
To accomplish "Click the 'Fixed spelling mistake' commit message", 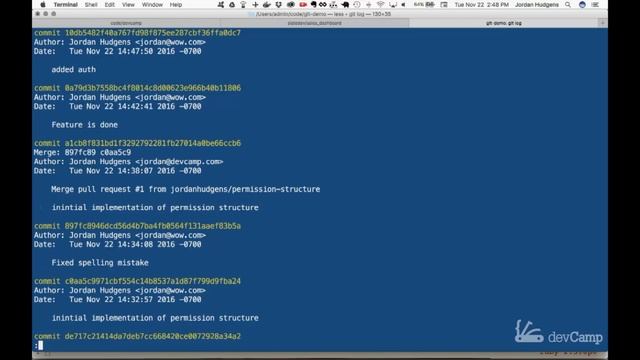I will tap(100, 262).
